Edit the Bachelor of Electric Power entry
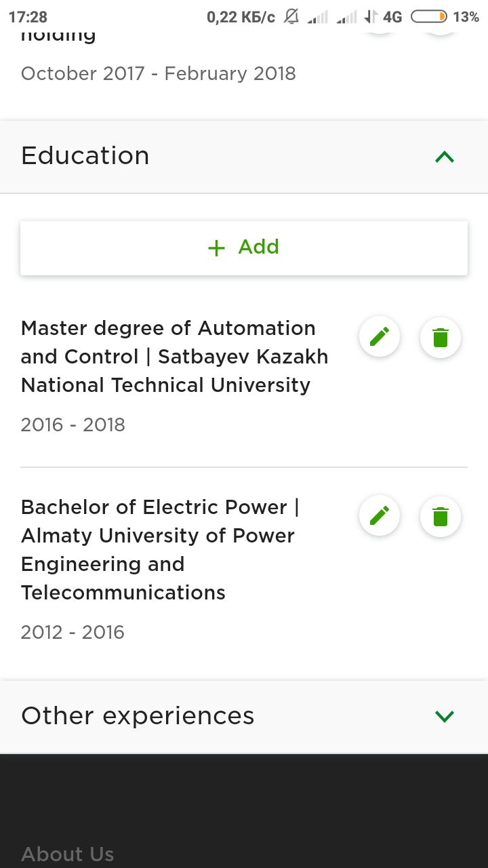Viewport: 488px width, 868px height. (x=380, y=517)
